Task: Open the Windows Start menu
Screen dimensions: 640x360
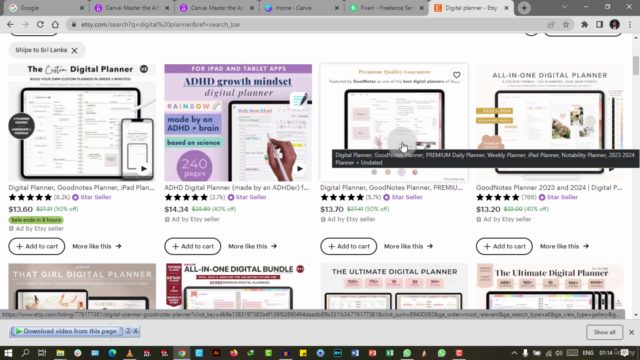Action: click(x=8, y=353)
